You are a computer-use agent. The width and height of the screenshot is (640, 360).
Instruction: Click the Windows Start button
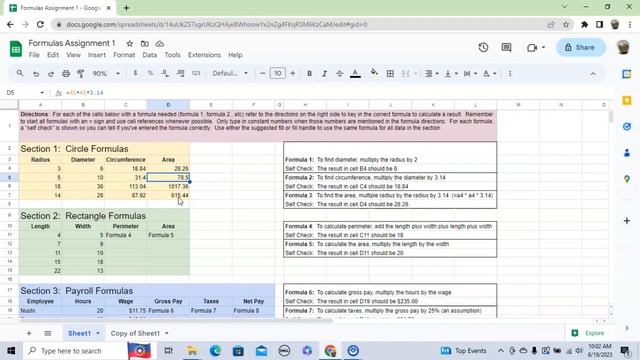pyautogui.click(x=11, y=351)
